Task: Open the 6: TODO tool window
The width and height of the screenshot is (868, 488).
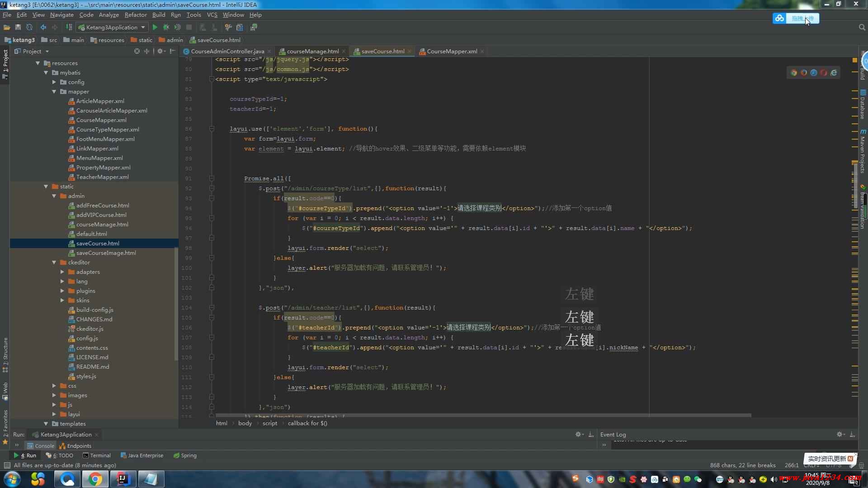Action: pyautogui.click(x=60, y=455)
